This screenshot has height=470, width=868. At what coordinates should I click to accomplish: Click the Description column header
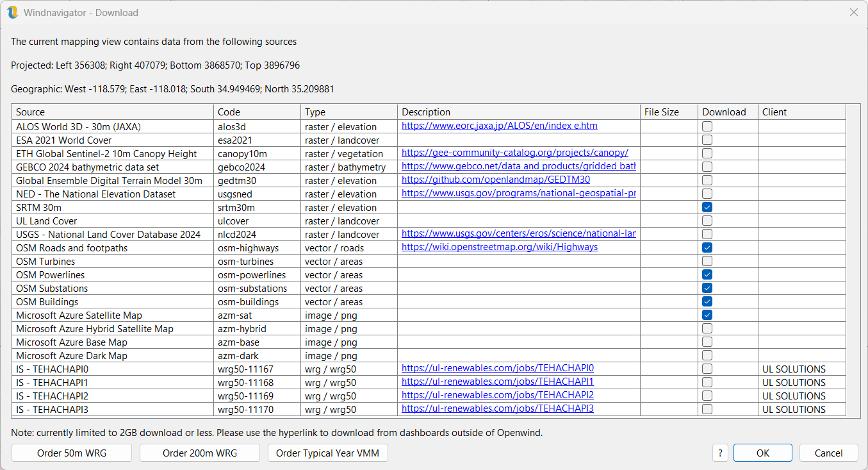click(x=519, y=112)
